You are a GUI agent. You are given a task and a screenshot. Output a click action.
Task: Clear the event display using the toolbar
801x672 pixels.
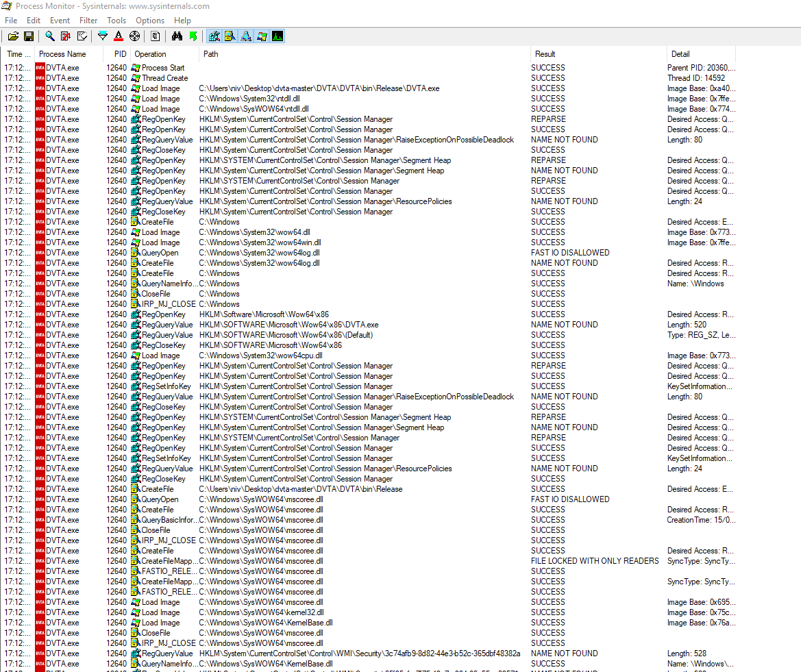(82, 36)
